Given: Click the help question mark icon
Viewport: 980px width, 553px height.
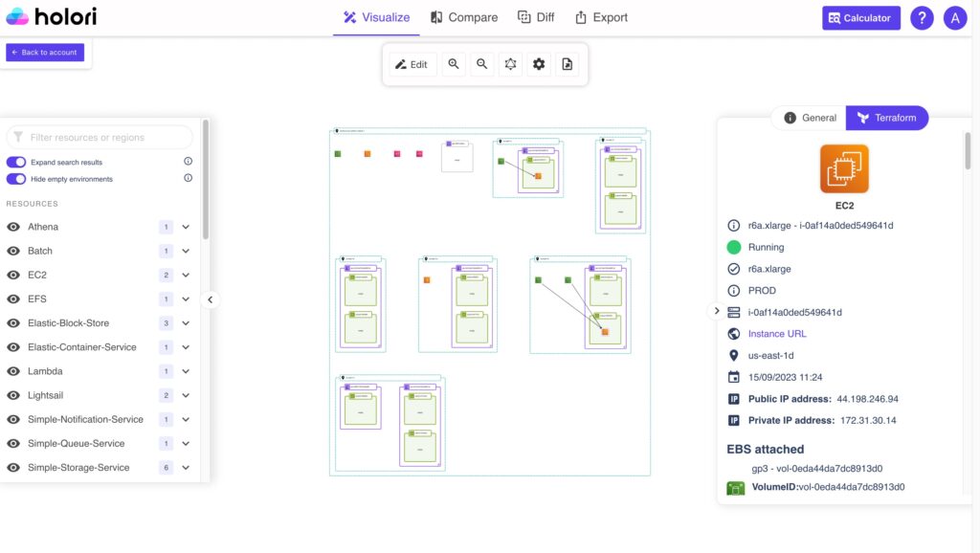Looking at the screenshot, I should [921, 17].
